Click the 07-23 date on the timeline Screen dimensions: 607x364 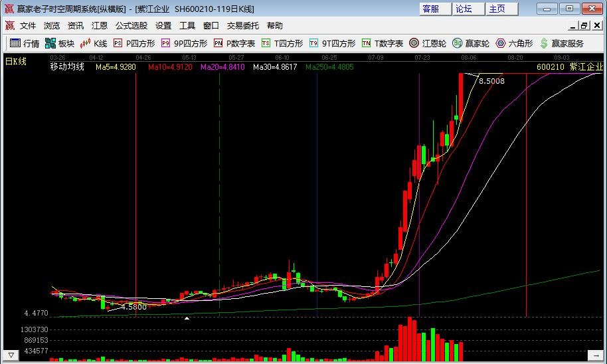(422, 57)
